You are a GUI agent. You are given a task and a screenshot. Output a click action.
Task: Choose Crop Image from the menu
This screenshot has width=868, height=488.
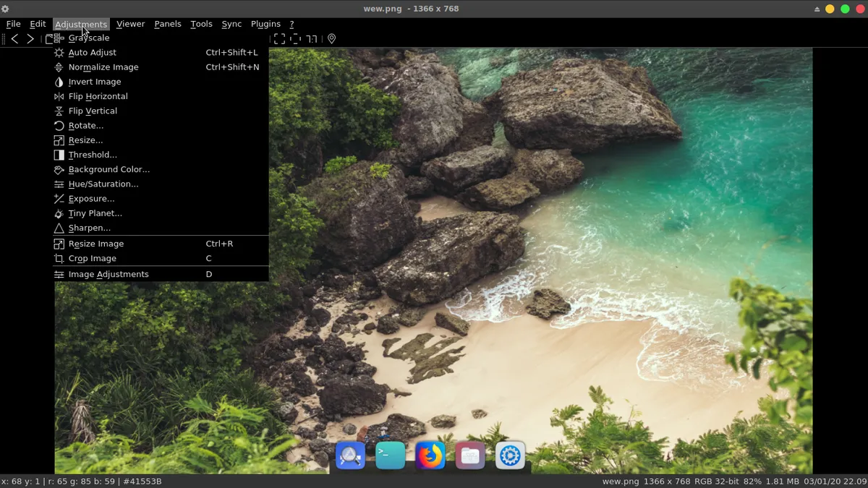click(92, 259)
